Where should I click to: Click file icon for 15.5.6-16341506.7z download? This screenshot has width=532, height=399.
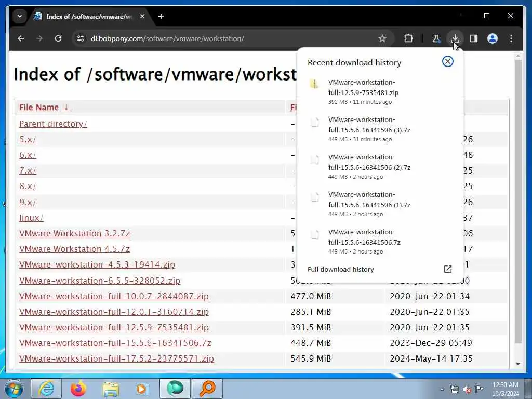315,234
